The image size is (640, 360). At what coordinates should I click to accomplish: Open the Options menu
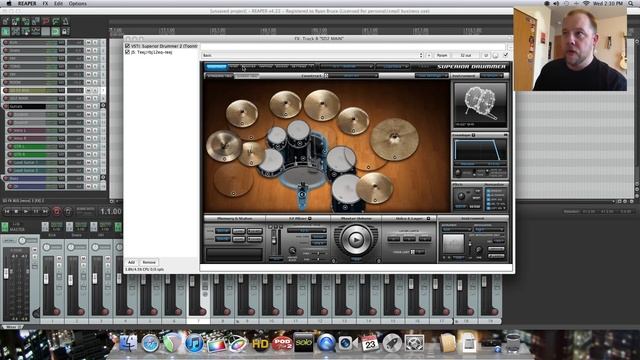78,3
